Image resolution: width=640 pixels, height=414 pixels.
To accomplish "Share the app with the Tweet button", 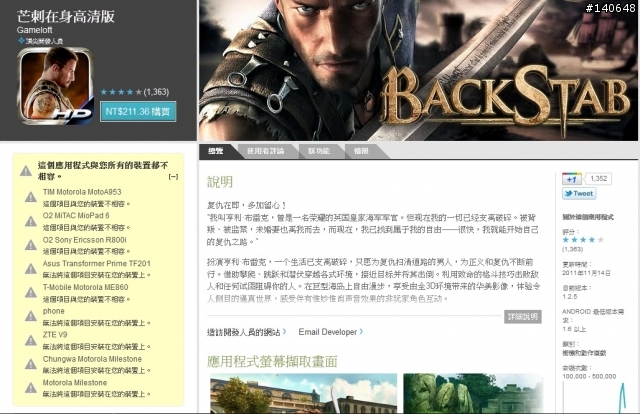I will pyautogui.click(x=579, y=194).
